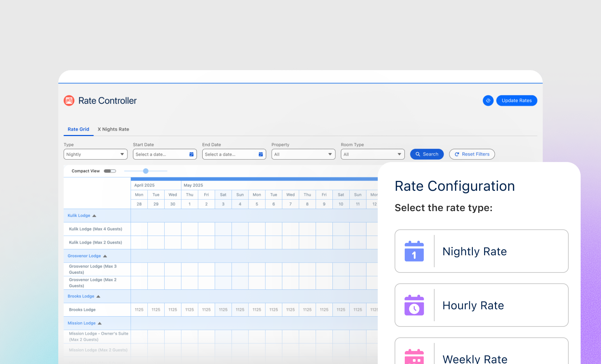Select the Rate Grid tab
This screenshot has height=364, width=601.
click(78, 129)
